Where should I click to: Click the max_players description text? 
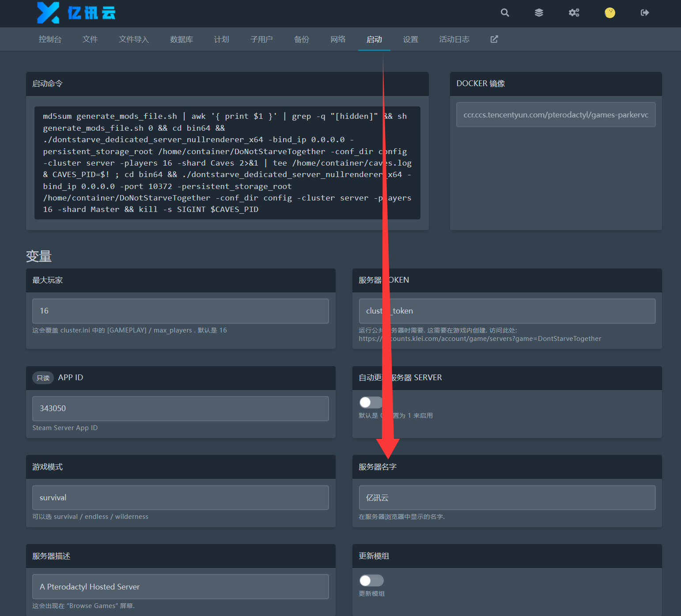(x=129, y=330)
